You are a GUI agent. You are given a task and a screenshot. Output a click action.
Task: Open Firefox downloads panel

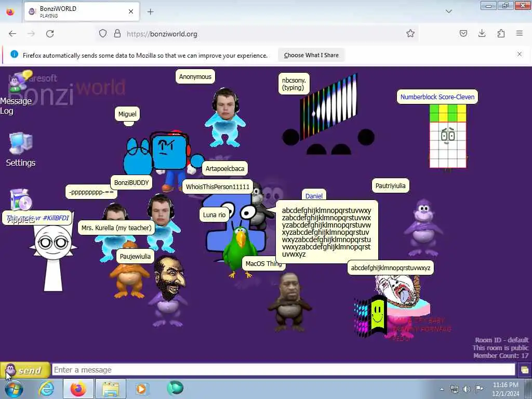click(x=482, y=33)
